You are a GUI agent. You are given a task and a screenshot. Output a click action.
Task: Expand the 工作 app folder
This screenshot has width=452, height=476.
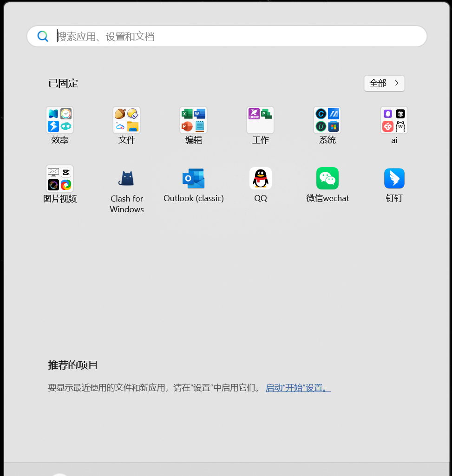point(260,120)
